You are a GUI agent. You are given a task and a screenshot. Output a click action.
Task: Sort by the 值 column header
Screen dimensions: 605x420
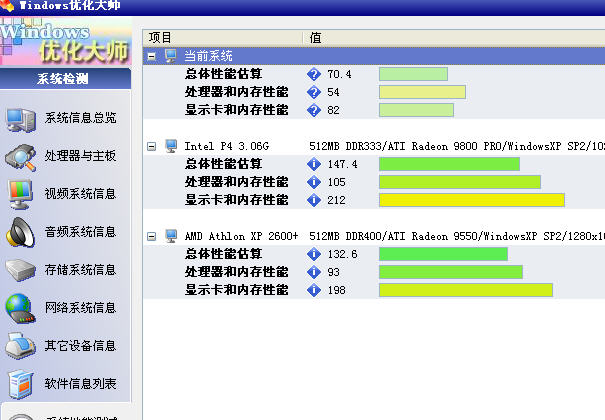[454, 38]
